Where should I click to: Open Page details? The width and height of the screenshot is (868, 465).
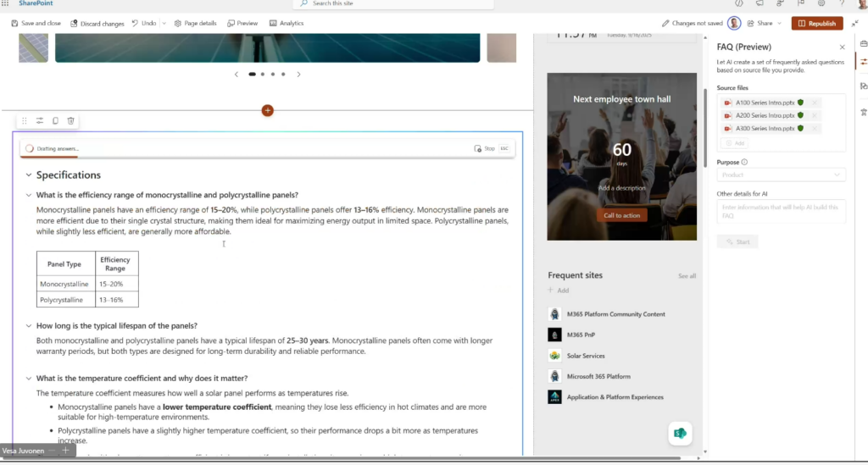pyautogui.click(x=196, y=23)
